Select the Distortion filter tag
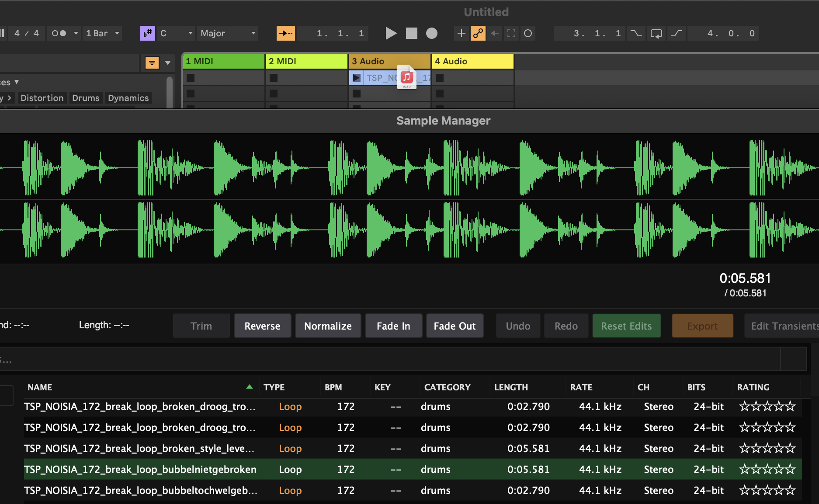Image resolution: width=819 pixels, height=504 pixels. 42,98
